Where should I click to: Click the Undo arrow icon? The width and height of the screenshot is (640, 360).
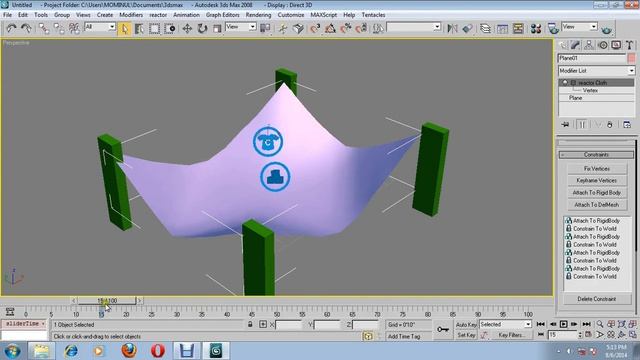click(11, 28)
